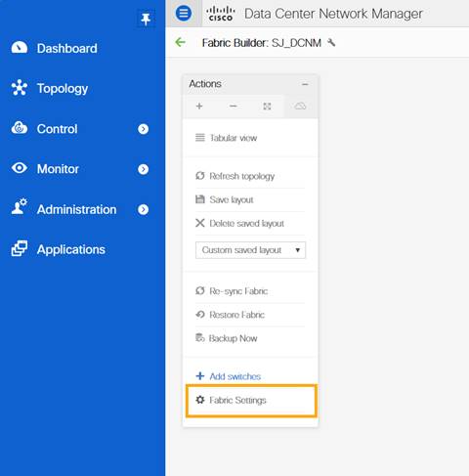Expand the Control submenu arrow
The width and height of the screenshot is (469, 476).
tap(143, 129)
